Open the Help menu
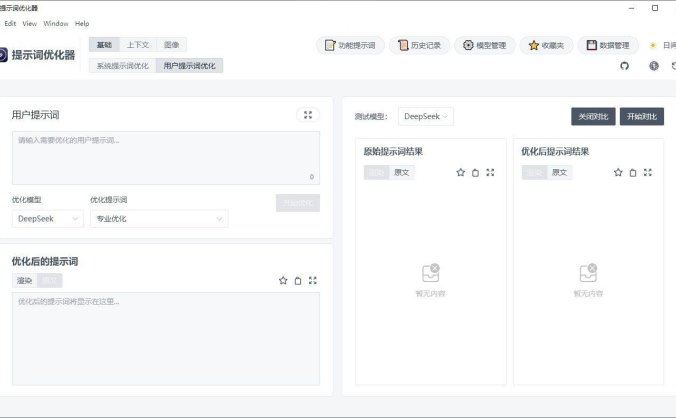 [x=82, y=24]
